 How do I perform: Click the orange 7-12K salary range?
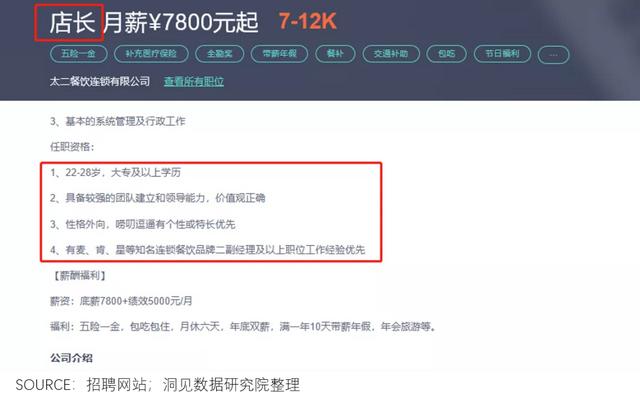[308, 21]
